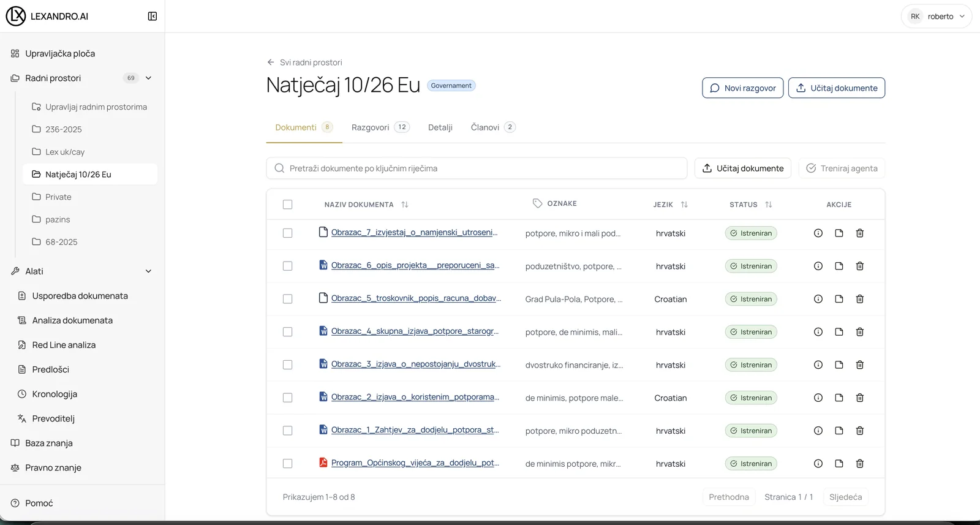Select checkbox for Obrazac_1_Zahtjev row

[x=287, y=431]
